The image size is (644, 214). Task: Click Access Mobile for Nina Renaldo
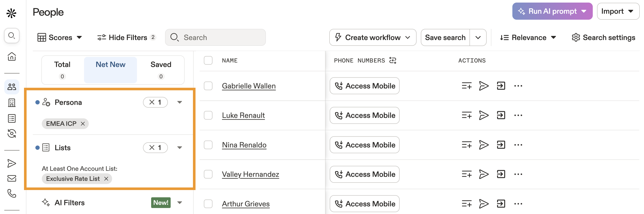pos(364,145)
